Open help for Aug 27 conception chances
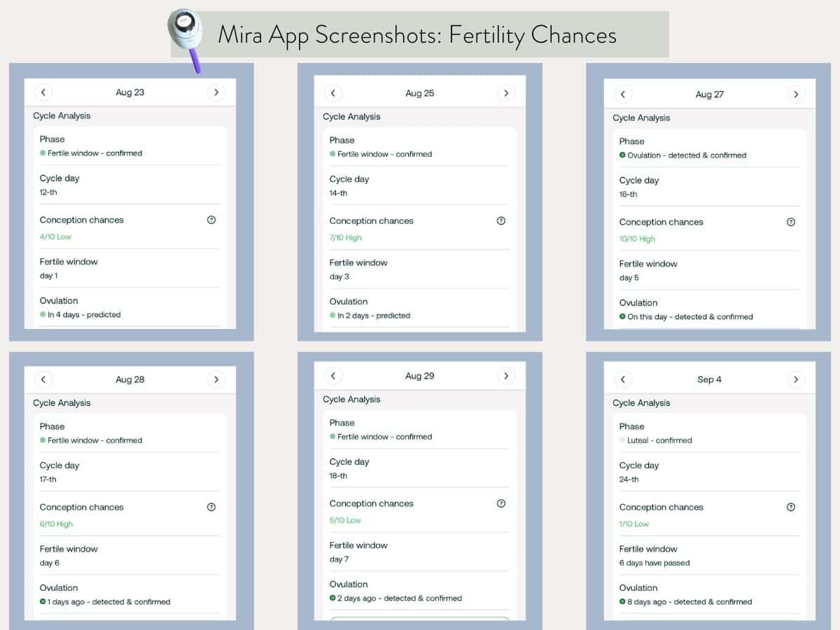 [x=791, y=222]
